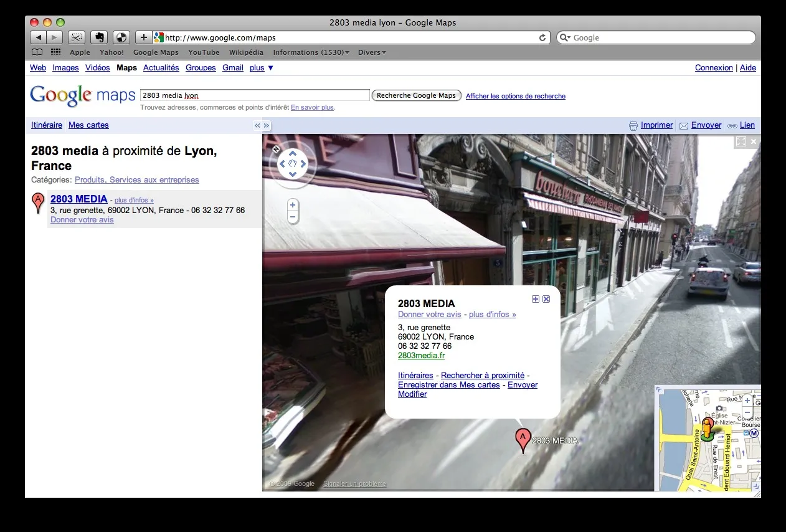Open the Divers bookmarks folder
Screen dimensions: 786x532
(x=372, y=52)
